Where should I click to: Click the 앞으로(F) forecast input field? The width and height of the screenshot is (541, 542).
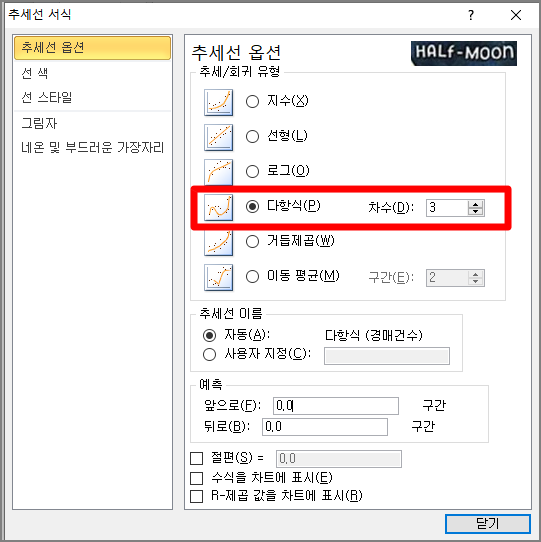click(x=336, y=406)
